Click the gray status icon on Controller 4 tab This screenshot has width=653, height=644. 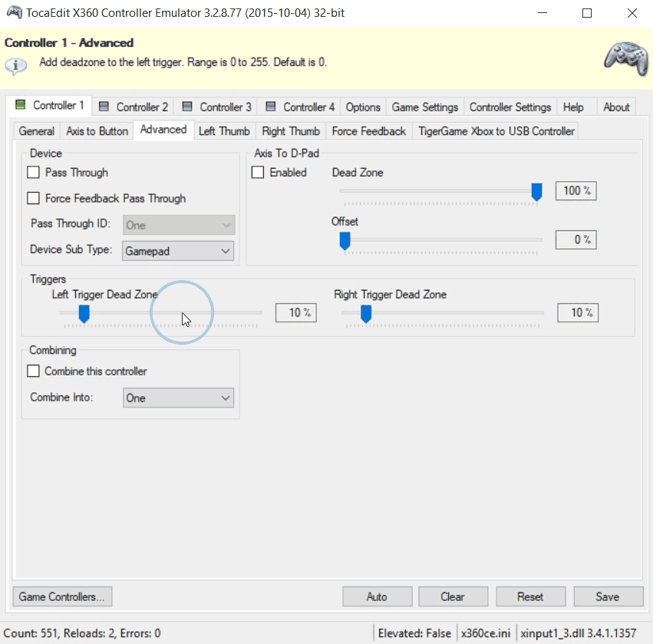pos(271,107)
